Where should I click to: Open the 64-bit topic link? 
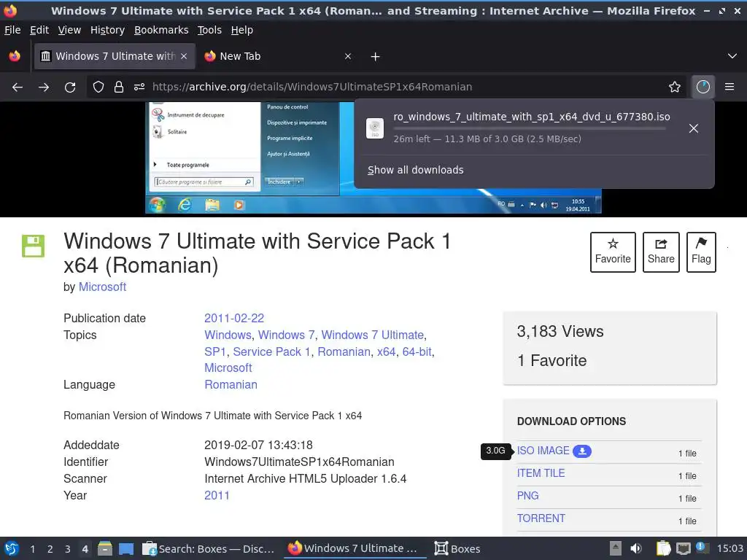[417, 351]
